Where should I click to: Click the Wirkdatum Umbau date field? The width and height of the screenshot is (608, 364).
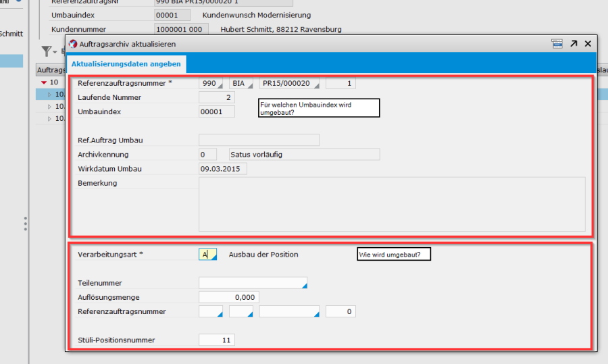223,169
